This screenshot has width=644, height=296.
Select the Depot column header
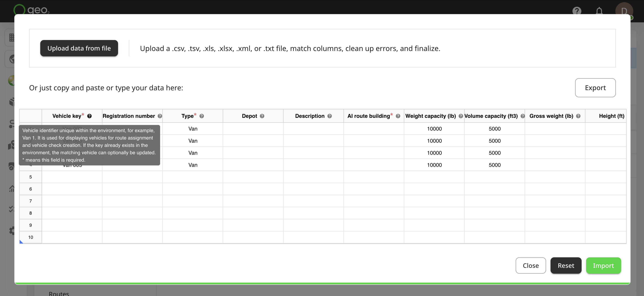click(253, 116)
